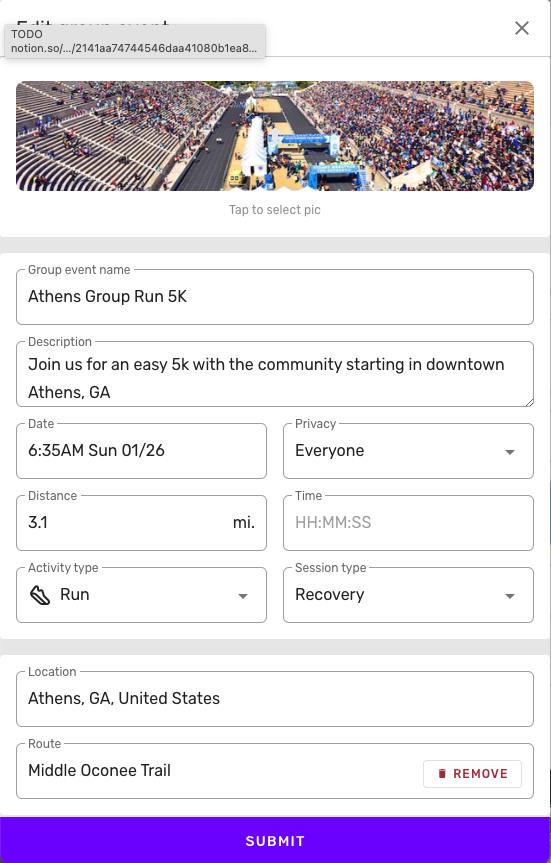Click the Location field with Athens, GA
This screenshot has height=863, width=551.
[x=275, y=699]
